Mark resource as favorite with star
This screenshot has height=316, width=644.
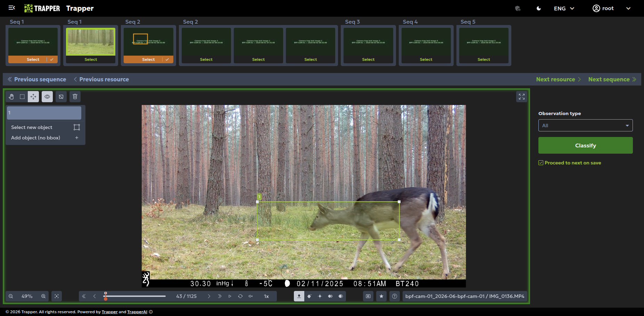click(x=381, y=296)
